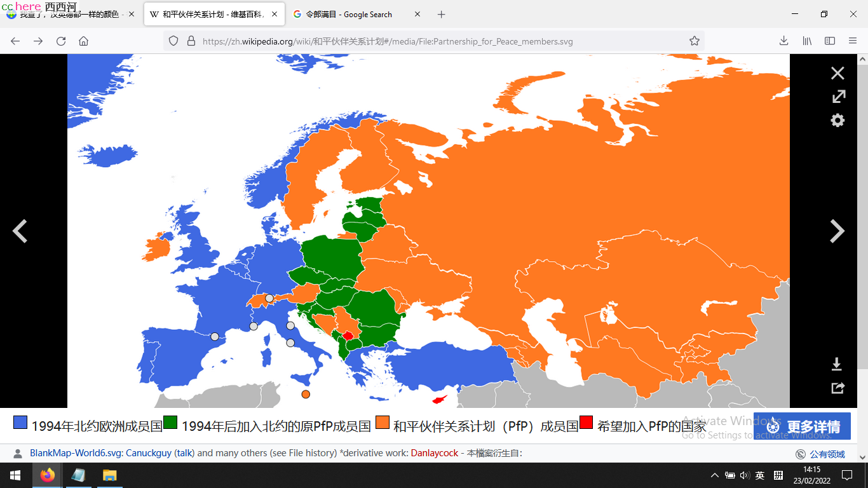The image size is (868, 488).
Task: Open the BlankMap-World6.svg link
Action: click(x=76, y=454)
